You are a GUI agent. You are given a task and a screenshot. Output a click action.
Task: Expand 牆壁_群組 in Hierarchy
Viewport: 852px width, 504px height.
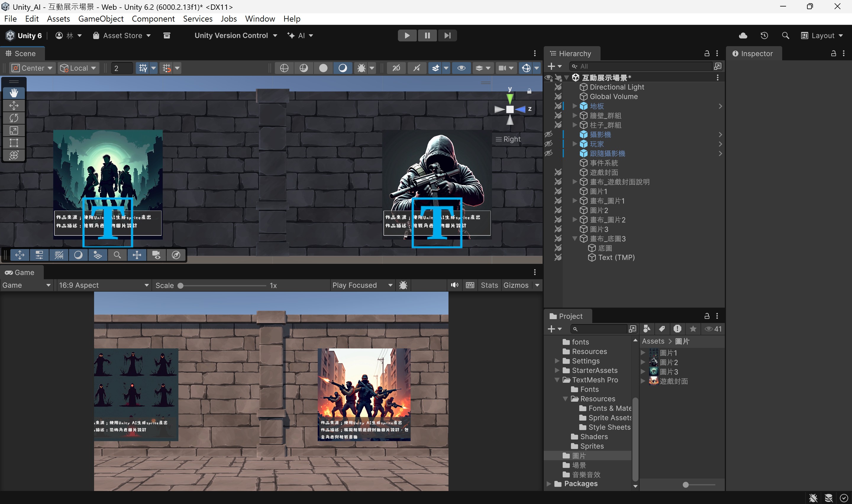(x=575, y=115)
